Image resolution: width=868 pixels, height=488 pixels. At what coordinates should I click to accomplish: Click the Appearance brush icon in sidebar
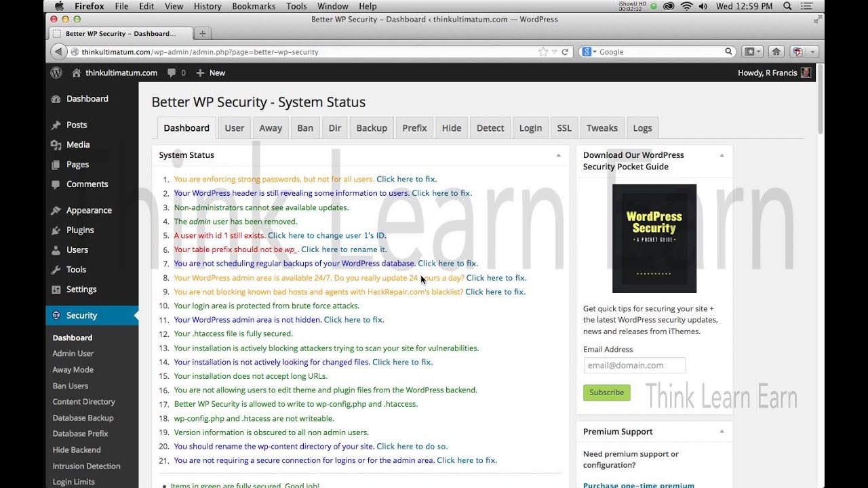(x=56, y=211)
